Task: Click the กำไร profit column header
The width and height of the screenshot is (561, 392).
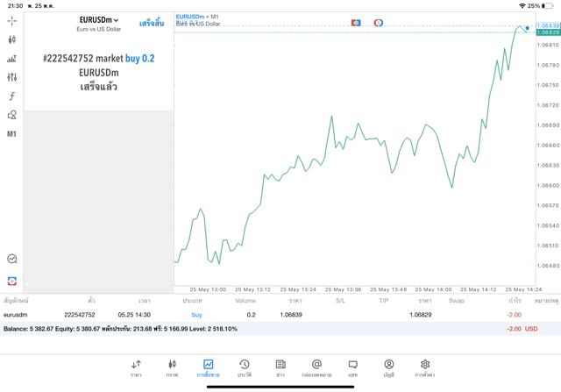Action: click(x=515, y=300)
